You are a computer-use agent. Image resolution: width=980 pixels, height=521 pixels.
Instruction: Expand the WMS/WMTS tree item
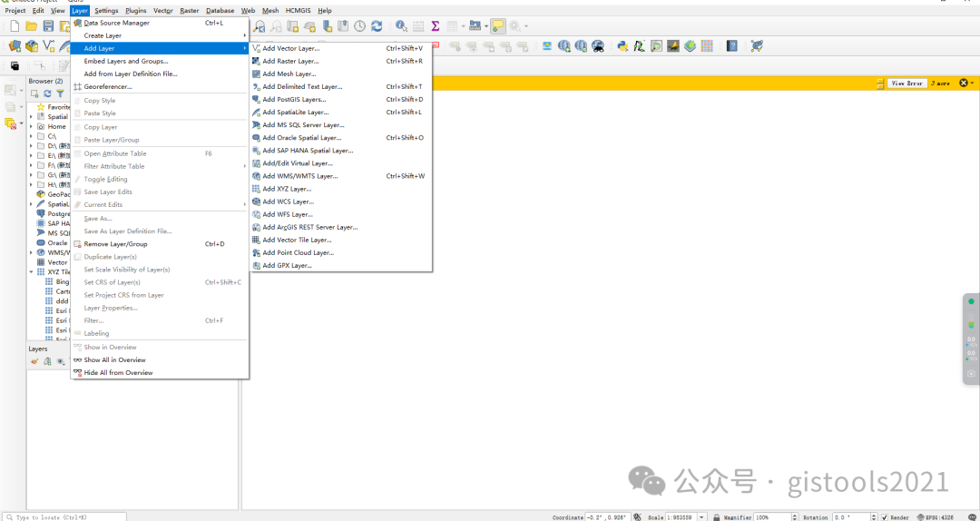point(31,252)
